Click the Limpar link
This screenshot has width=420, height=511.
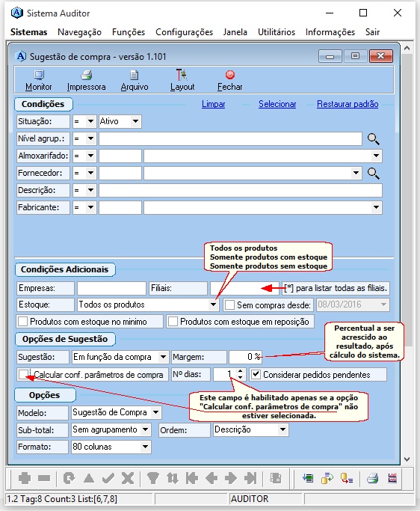point(213,104)
